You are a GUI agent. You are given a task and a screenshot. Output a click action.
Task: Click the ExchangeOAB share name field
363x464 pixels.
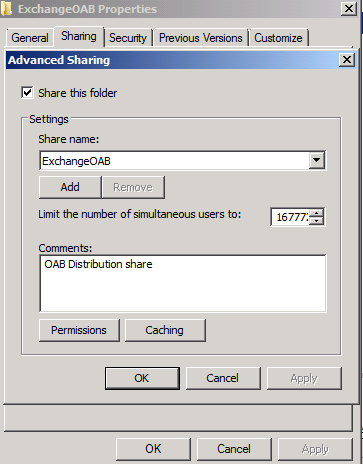[x=174, y=161]
